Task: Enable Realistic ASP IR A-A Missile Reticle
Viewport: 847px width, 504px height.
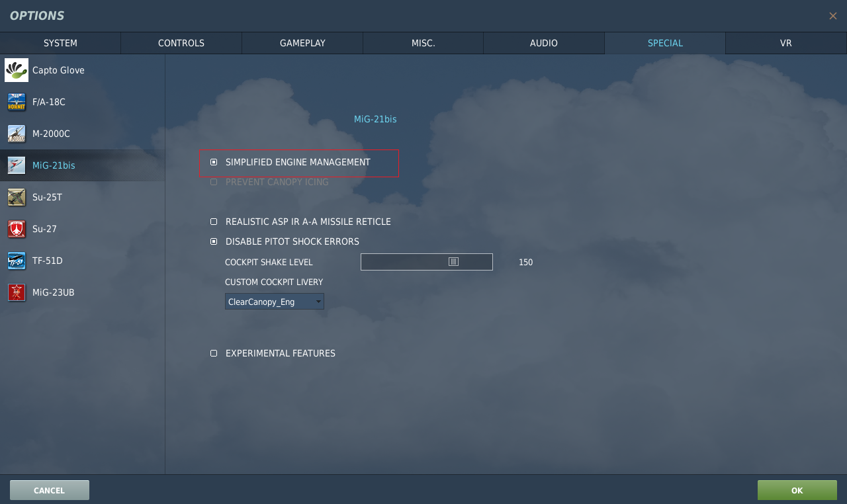Action: (214, 222)
